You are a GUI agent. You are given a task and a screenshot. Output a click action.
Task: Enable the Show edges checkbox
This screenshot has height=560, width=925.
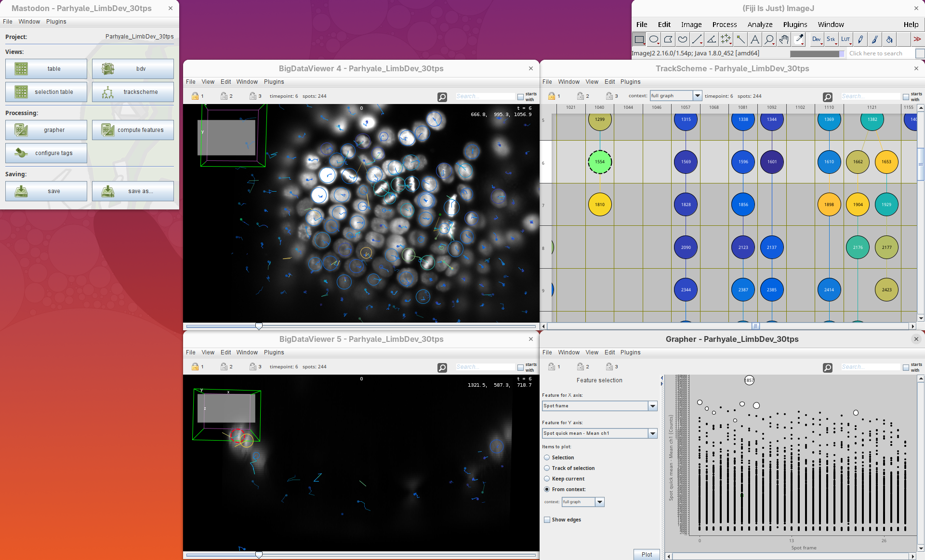pos(547,520)
